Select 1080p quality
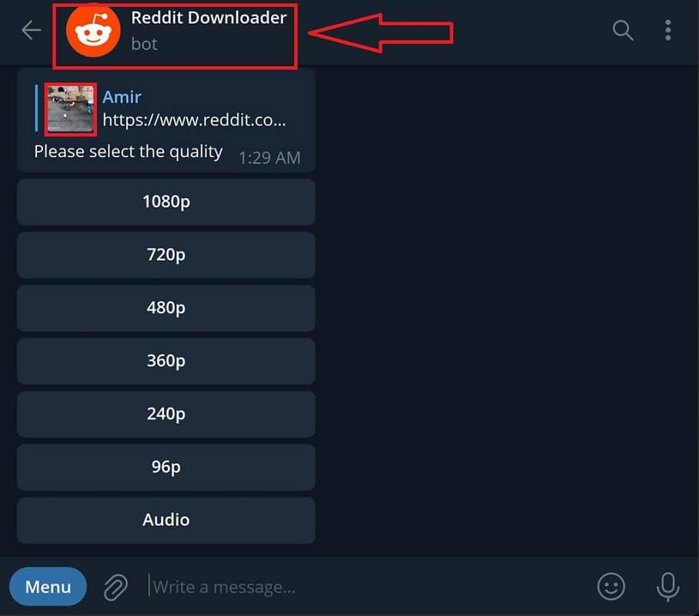699x616 pixels. (x=166, y=202)
